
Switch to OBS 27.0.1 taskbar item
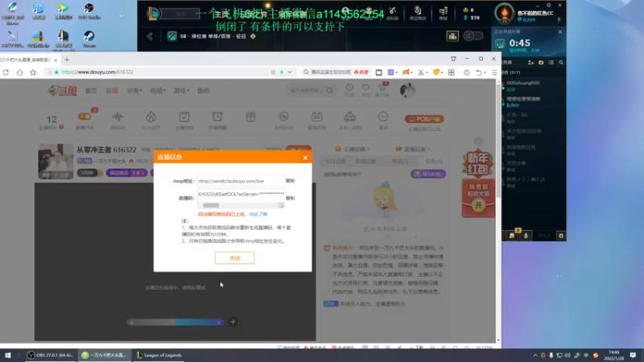coord(50,355)
